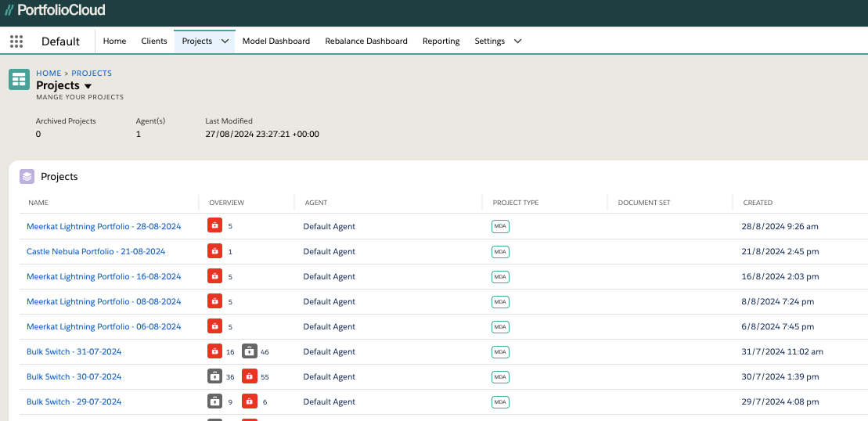Click MDA badge in Meerkat 28-08-2024 row

point(500,226)
